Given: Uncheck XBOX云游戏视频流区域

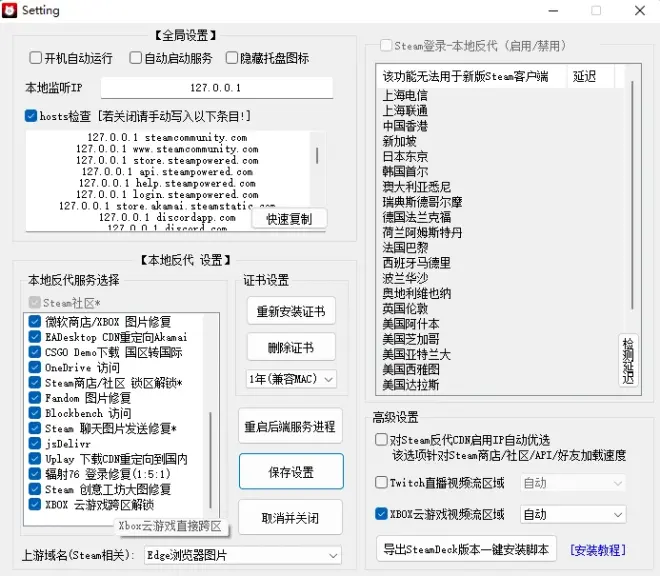Looking at the screenshot, I should (x=381, y=514).
